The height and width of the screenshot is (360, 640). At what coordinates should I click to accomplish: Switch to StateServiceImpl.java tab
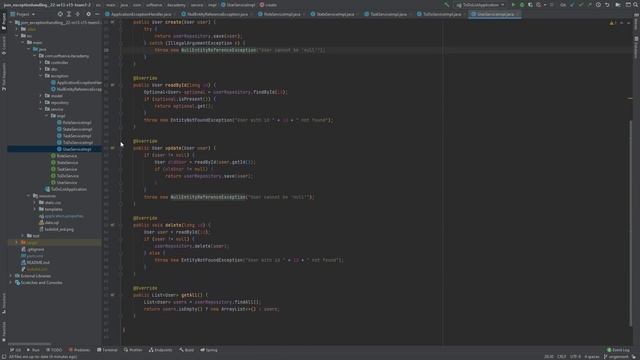click(x=335, y=14)
